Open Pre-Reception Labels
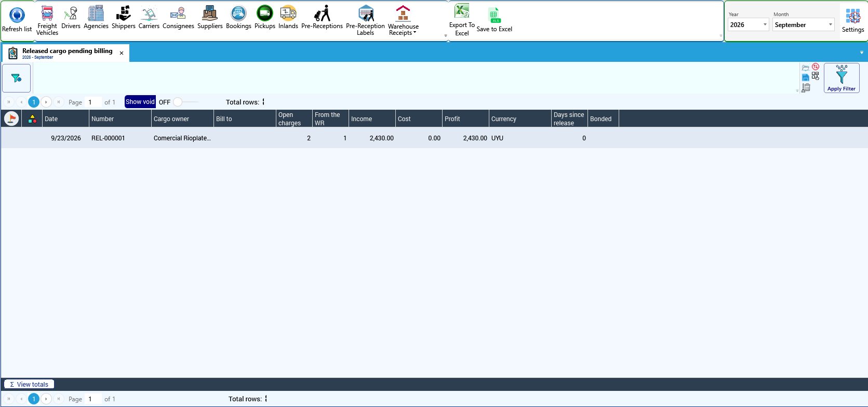Viewport: 868px width, 407px height. click(365, 20)
